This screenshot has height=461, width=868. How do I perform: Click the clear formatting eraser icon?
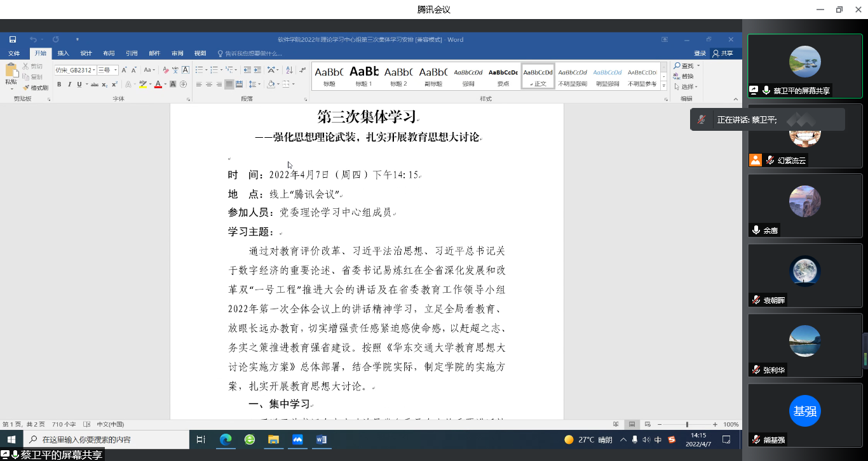coord(166,70)
